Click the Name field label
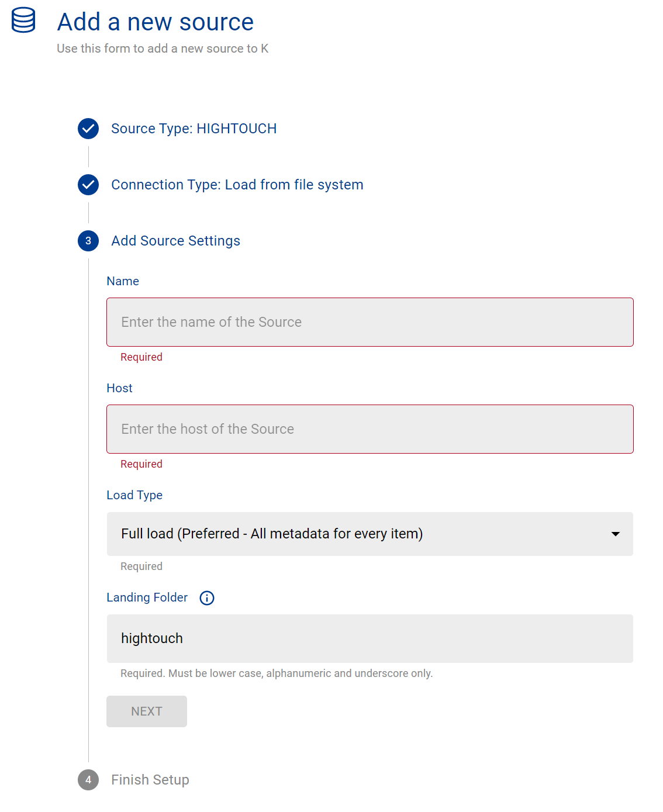Image resolution: width=663 pixels, height=812 pixels. pyautogui.click(x=123, y=281)
